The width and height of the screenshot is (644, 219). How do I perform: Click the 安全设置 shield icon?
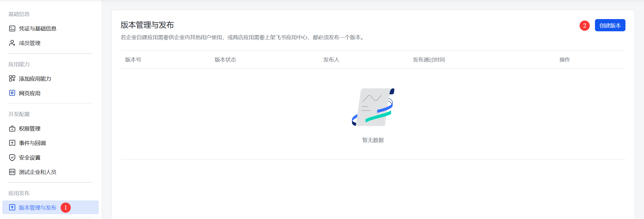coord(12,157)
